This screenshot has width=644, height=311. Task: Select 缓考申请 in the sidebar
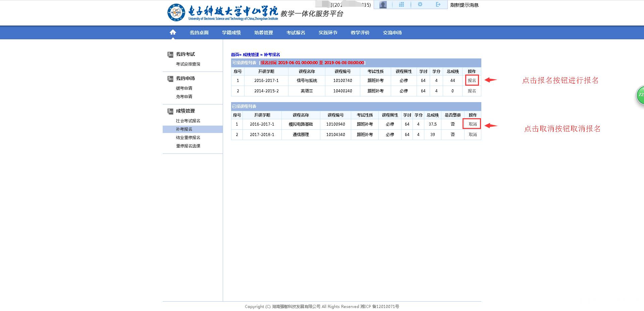[184, 88]
